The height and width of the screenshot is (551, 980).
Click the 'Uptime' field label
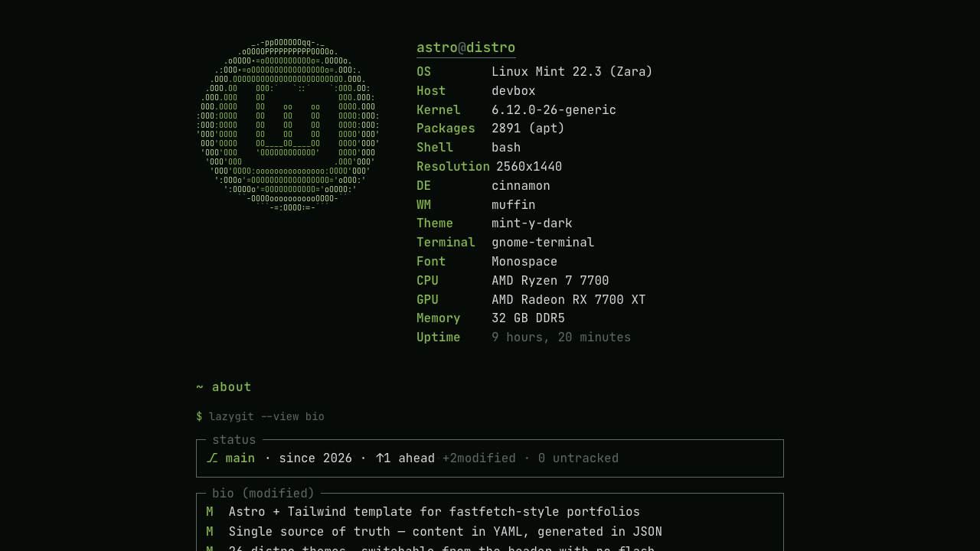click(x=439, y=337)
